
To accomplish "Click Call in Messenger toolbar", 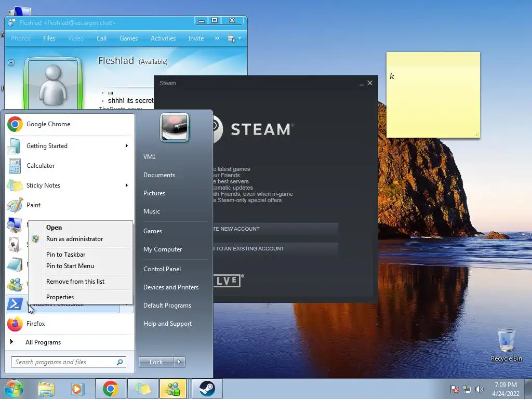I will point(101,38).
